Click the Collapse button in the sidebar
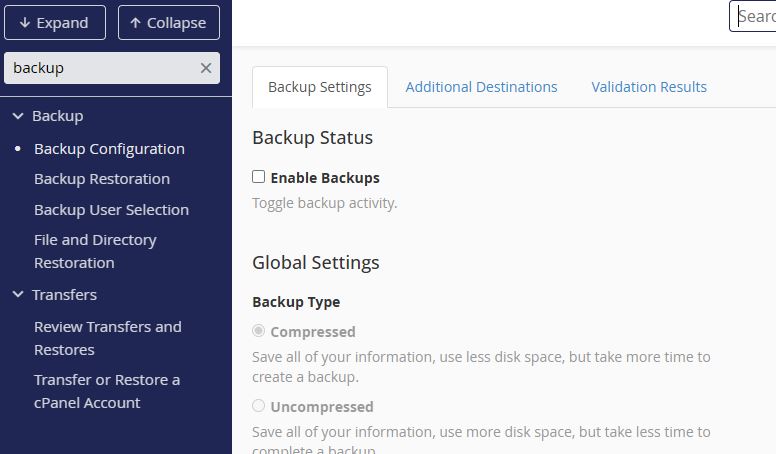The image size is (776, 454). pos(169,23)
